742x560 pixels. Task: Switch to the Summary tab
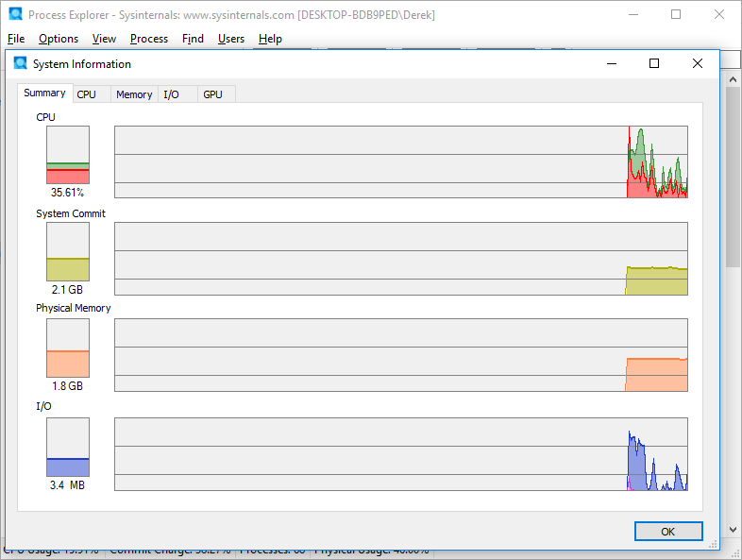coord(45,93)
